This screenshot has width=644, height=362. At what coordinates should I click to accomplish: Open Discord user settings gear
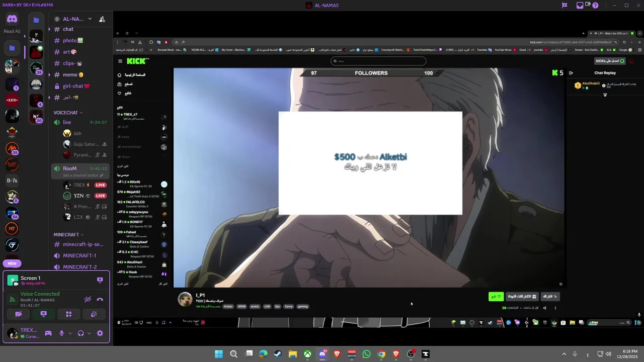click(100, 333)
